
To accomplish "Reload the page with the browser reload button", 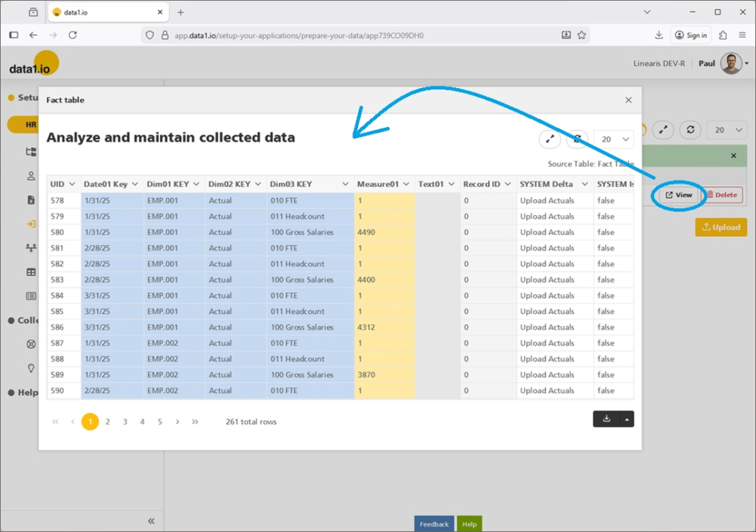I will (73, 34).
